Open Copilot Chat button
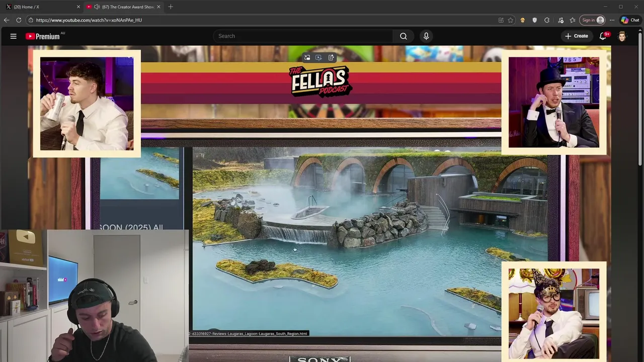Viewport: 644px width, 362px height. point(631,20)
